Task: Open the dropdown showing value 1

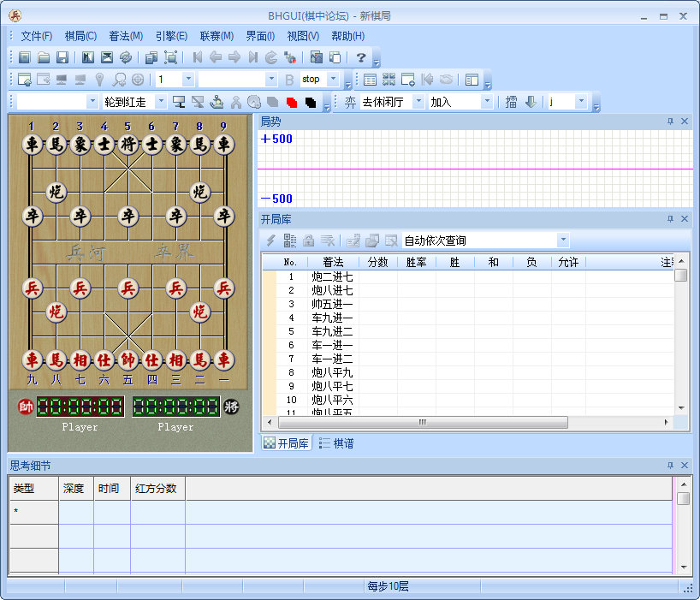Action: click(188, 79)
